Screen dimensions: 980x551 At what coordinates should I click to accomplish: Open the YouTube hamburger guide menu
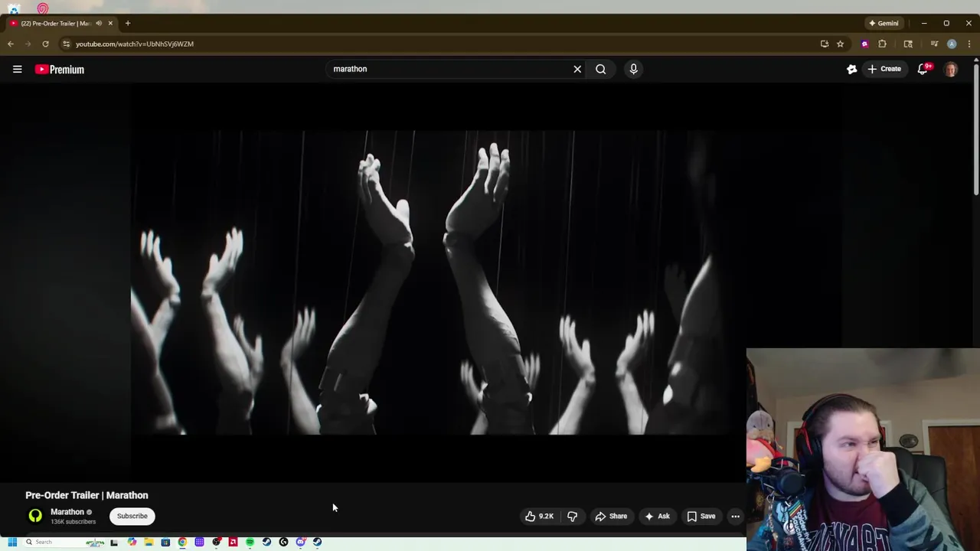tap(17, 69)
